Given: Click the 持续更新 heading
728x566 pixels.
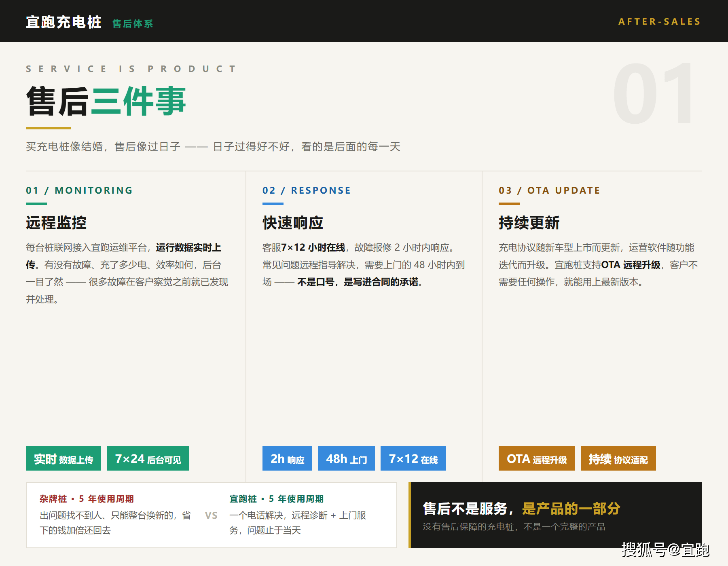Looking at the screenshot, I should 529,223.
